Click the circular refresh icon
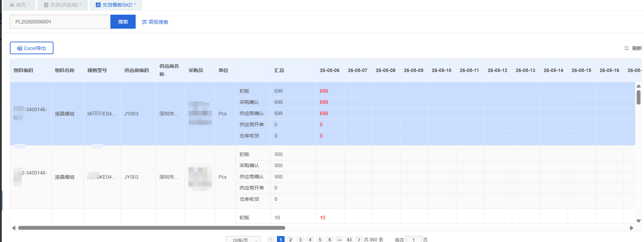The image size is (644, 242). coord(627,48)
